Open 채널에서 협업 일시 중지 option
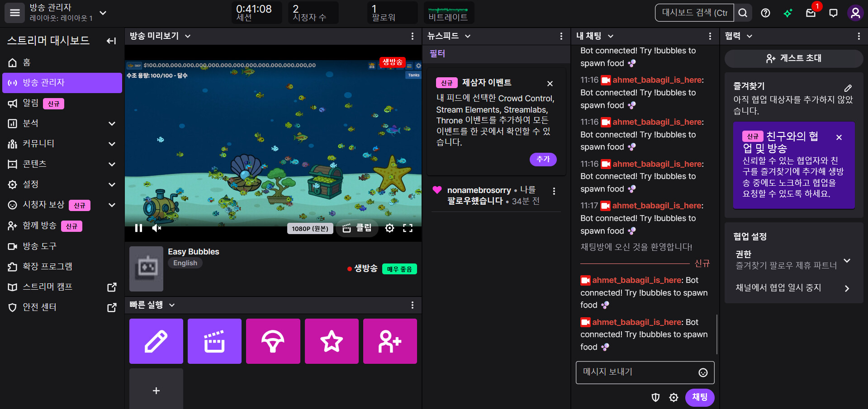The width and height of the screenshot is (868, 409). (794, 288)
